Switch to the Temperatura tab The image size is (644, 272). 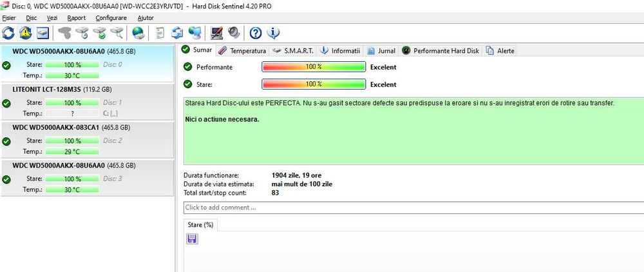point(242,51)
